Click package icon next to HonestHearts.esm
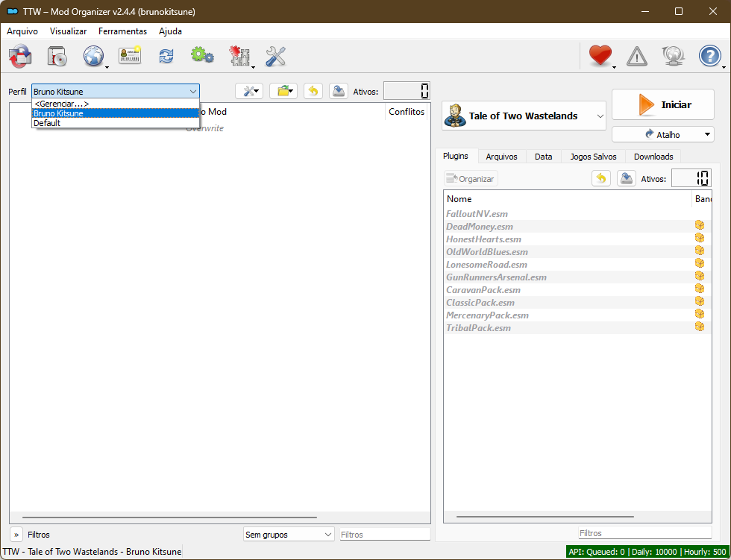The width and height of the screenshot is (731, 560). tap(700, 238)
